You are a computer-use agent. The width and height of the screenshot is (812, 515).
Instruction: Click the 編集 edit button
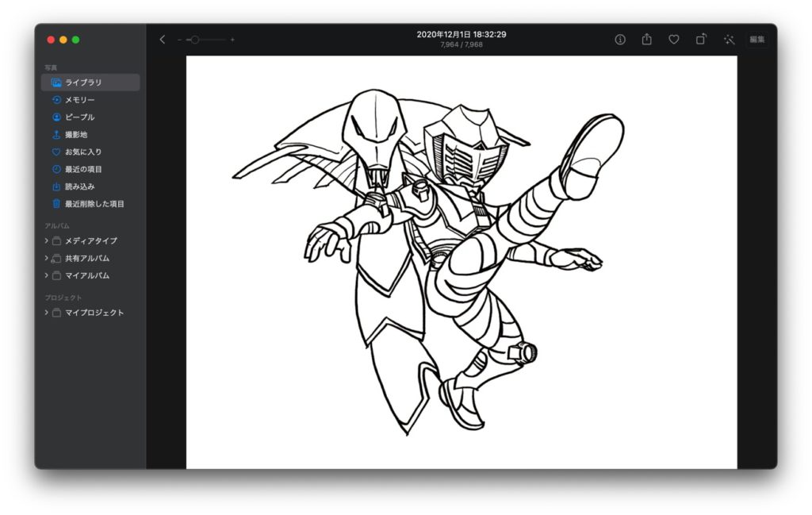[757, 40]
